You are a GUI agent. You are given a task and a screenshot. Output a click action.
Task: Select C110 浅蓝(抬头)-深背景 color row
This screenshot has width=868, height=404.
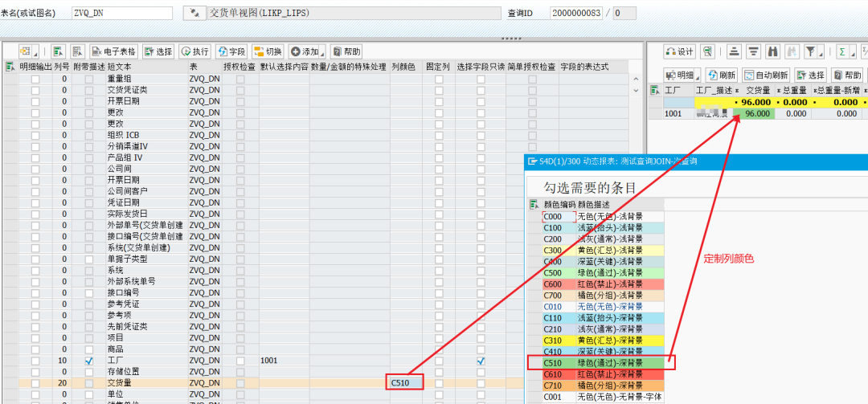(603, 318)
